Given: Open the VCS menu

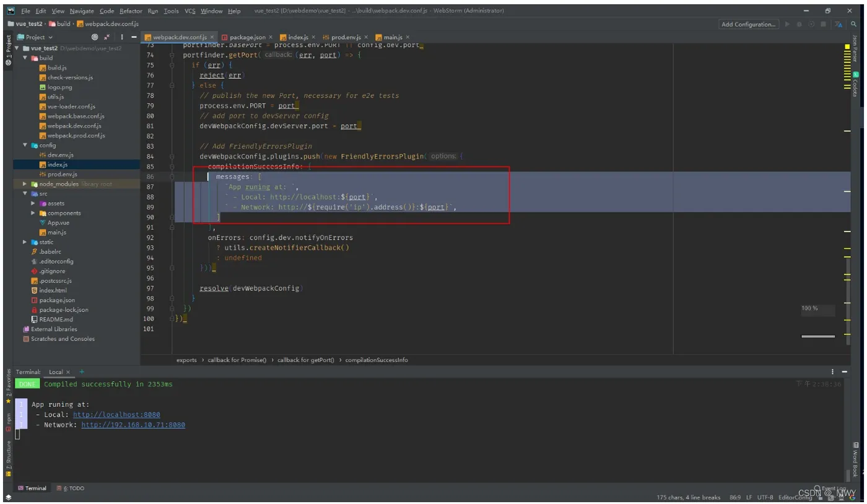Looking at the screenshot, I should pyautogui.click(x=190, y=11).
